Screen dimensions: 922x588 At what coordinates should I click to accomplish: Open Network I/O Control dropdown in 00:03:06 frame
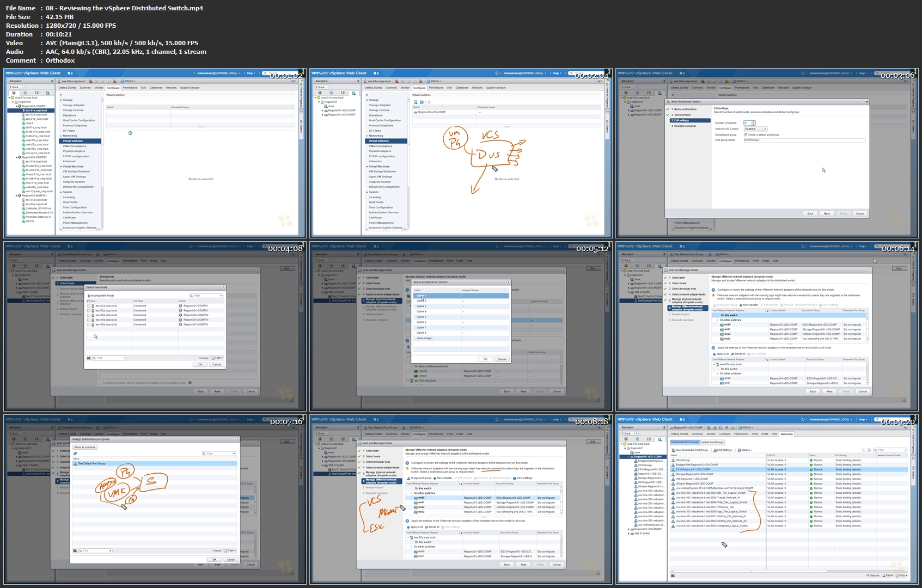(756, 129)
